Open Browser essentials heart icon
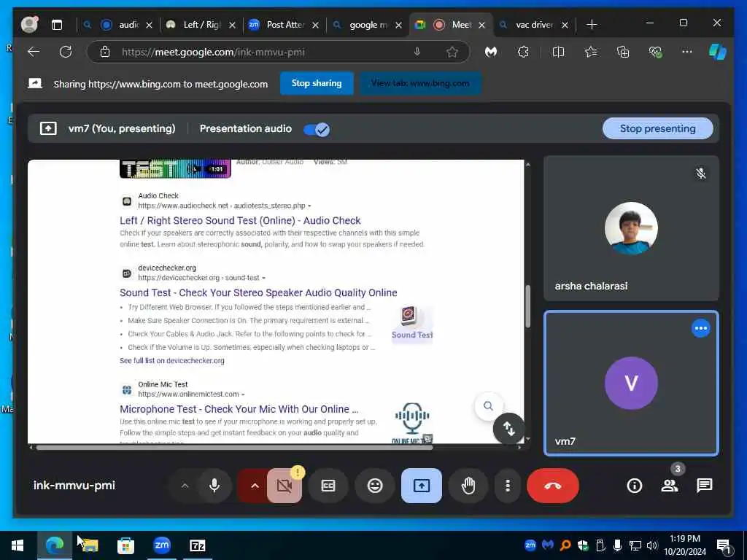747x560 pixels. click(x=656, y=52)
